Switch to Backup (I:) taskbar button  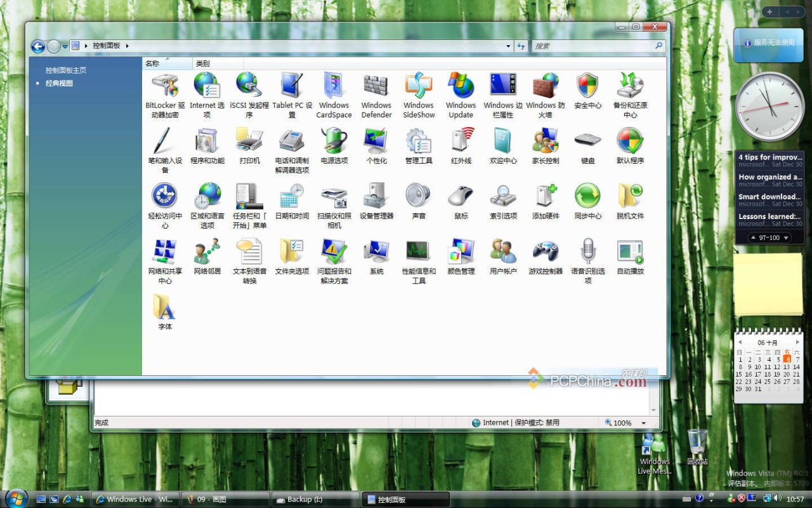point(315,499)
